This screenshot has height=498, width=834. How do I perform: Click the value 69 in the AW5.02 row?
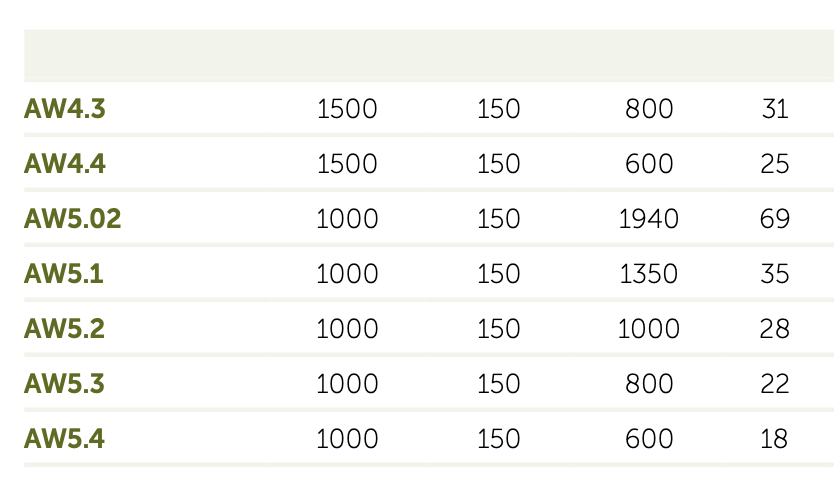pos(775,219)
